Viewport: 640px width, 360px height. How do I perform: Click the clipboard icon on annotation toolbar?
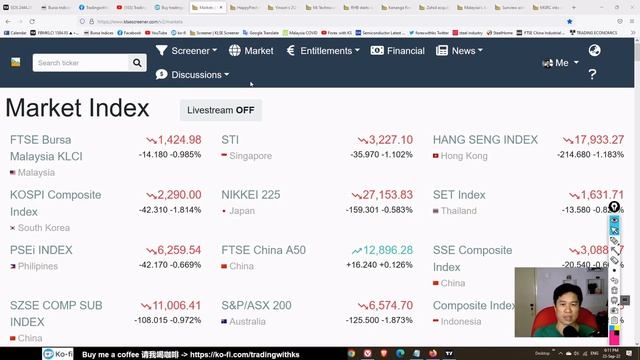(614, 320)
